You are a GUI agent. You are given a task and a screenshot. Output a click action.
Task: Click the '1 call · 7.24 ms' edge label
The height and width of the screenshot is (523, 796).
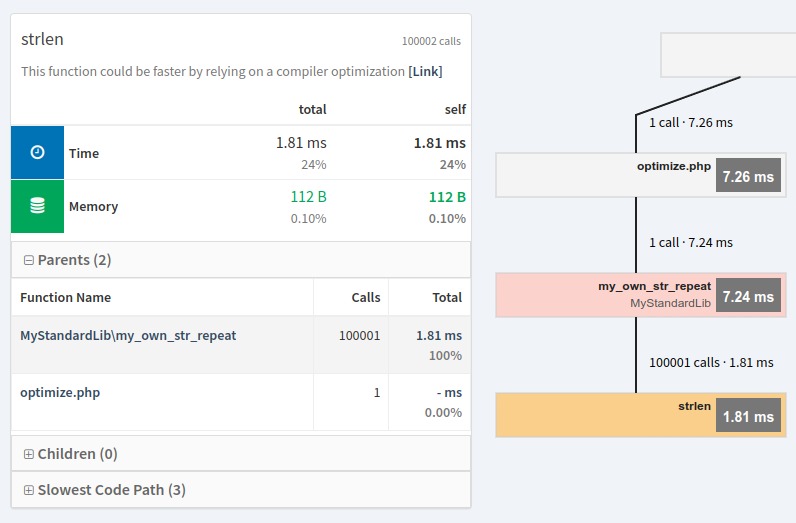(691, 243)
